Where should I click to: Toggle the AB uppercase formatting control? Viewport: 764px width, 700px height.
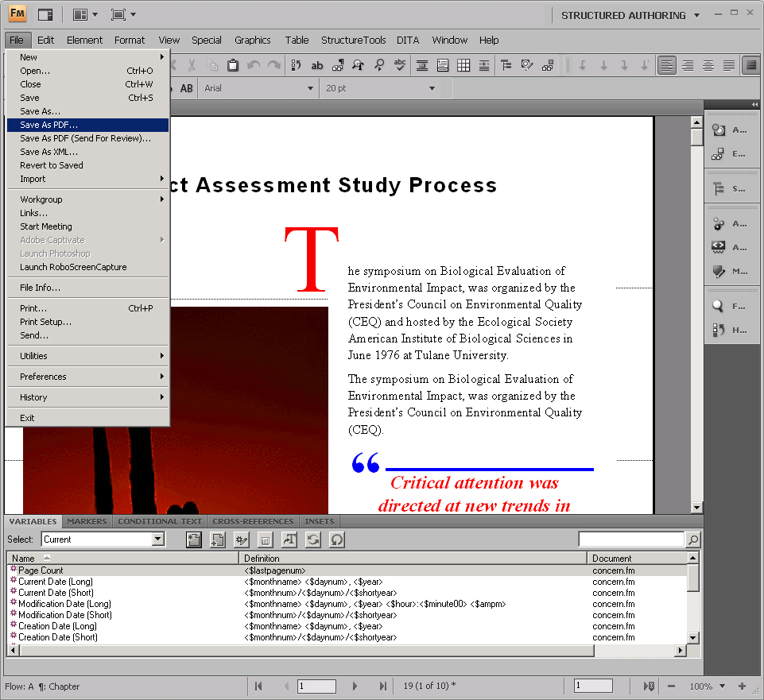click(x=186, y=88)
